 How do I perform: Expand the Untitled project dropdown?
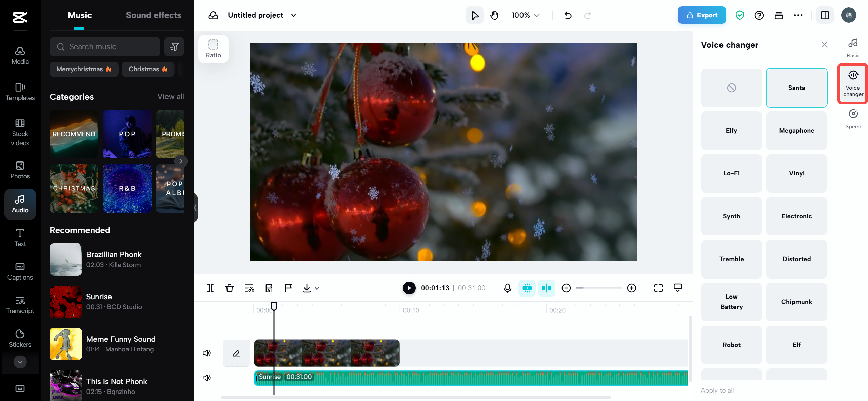point(294,15)
